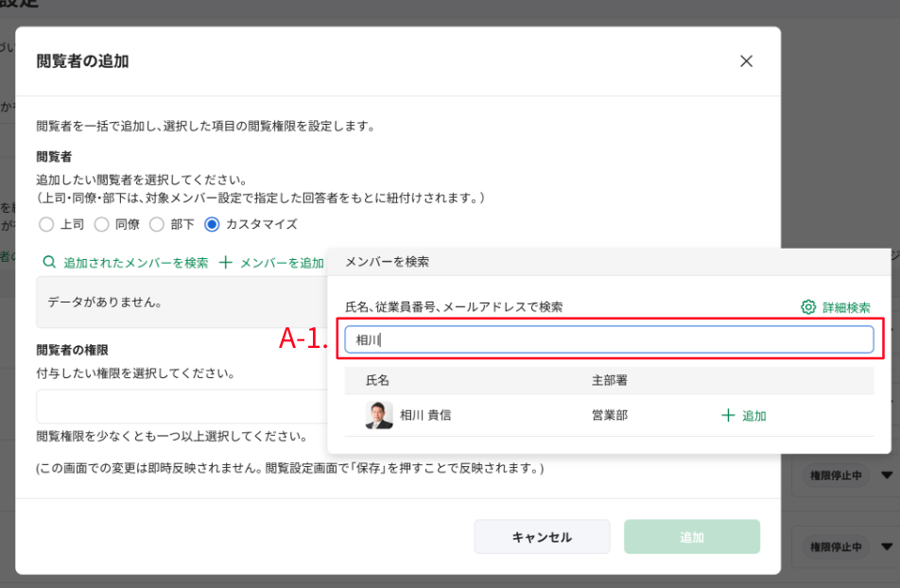The width and height of the screenshot is (900, 588).
Task: Click the 相川 貴信 name in results
Action: click(425, 415)
